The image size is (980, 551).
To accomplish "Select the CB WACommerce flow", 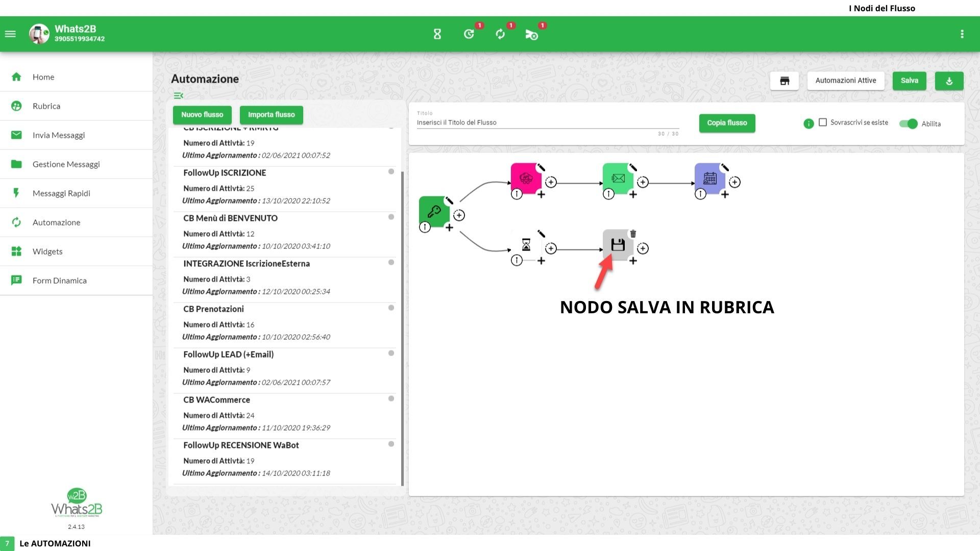I will point(285,416).
